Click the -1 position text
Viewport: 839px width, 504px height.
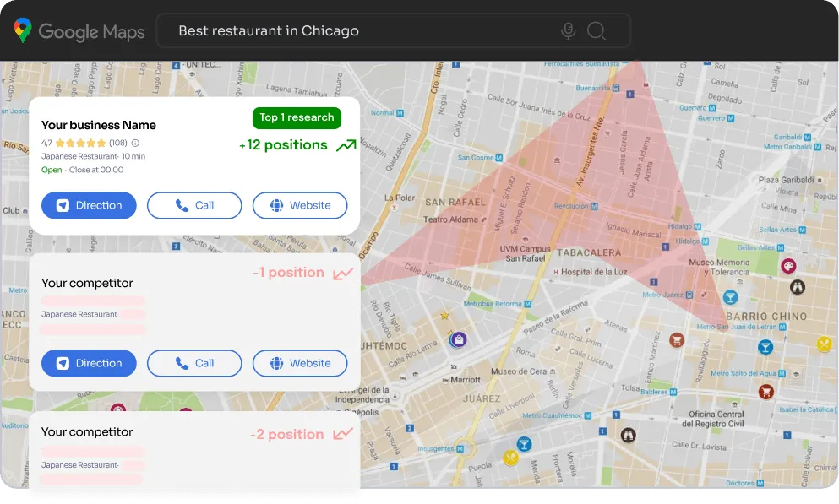(x=288, y=273)
